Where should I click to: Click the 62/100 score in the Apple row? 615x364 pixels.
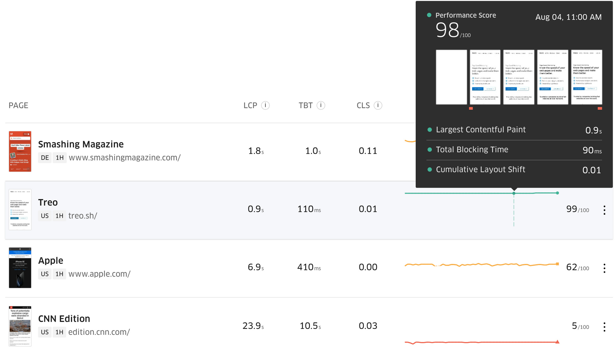(577, 267)
